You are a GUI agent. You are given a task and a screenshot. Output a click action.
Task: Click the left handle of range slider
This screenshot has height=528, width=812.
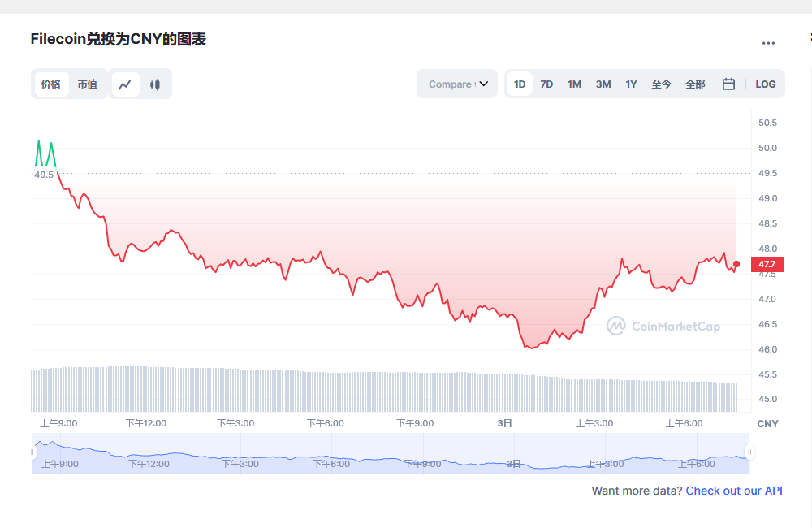(32, 452)
